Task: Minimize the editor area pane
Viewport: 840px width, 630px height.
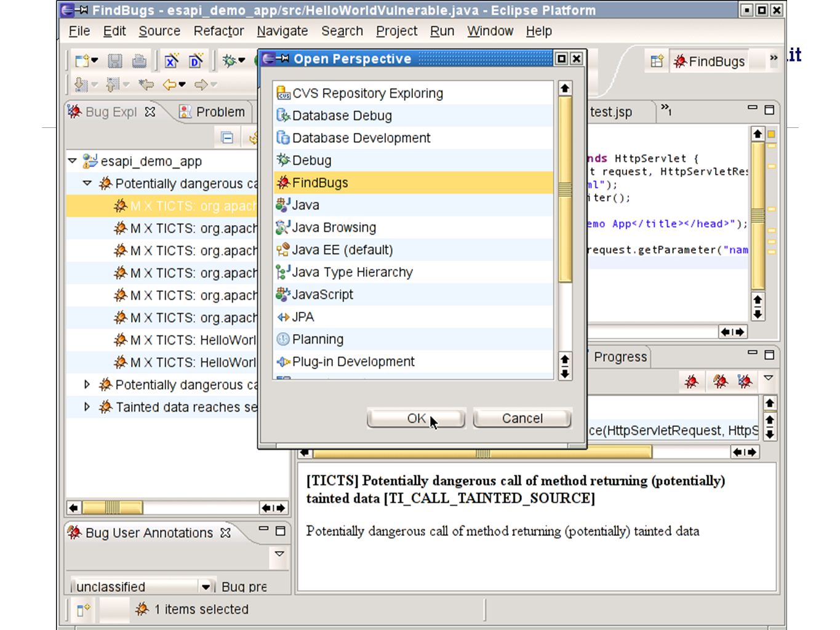Action: 752,108
